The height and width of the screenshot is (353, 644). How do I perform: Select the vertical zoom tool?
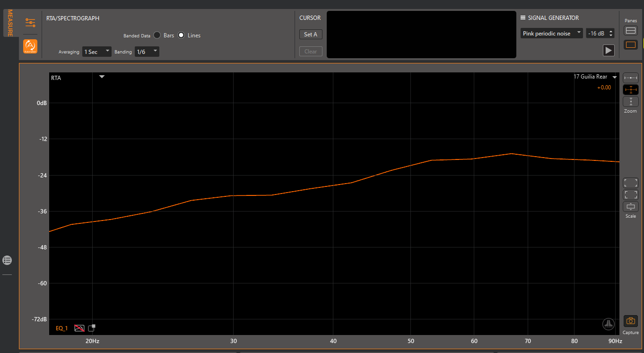pos(630,101)
